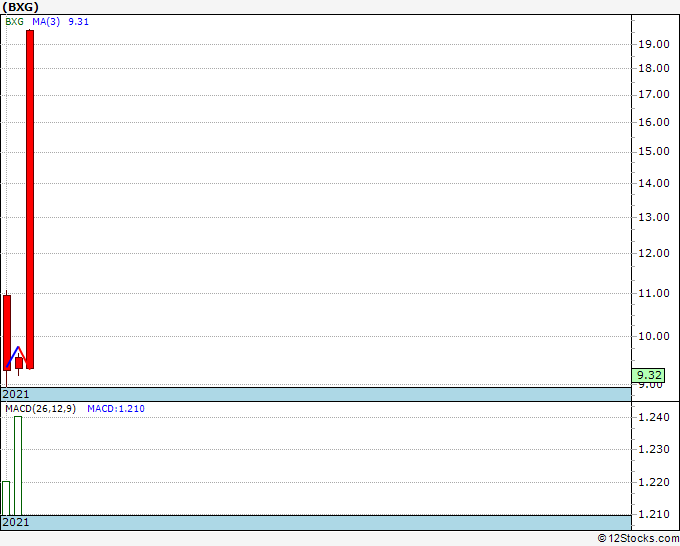Click the 14.00 price axis label

654,183
